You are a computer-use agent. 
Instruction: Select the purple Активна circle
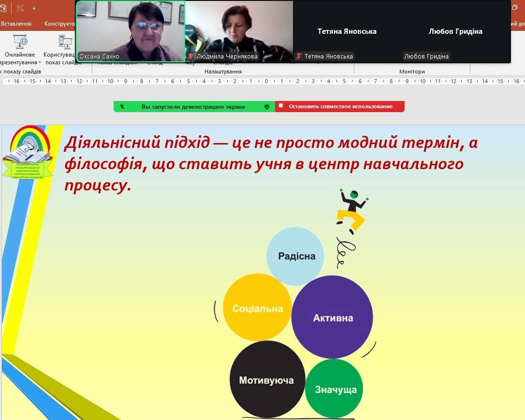[x=333, y=318]
